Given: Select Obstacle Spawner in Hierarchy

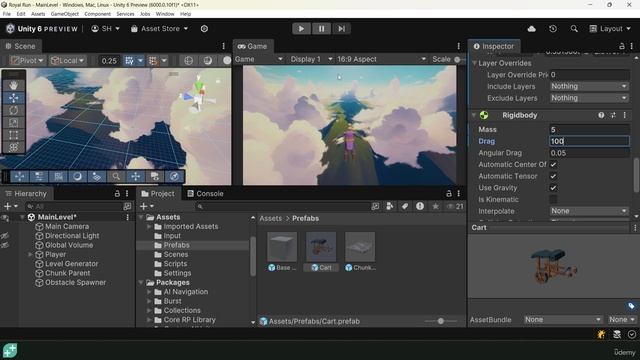Looking at the screenshot, I should coord(75,282).
